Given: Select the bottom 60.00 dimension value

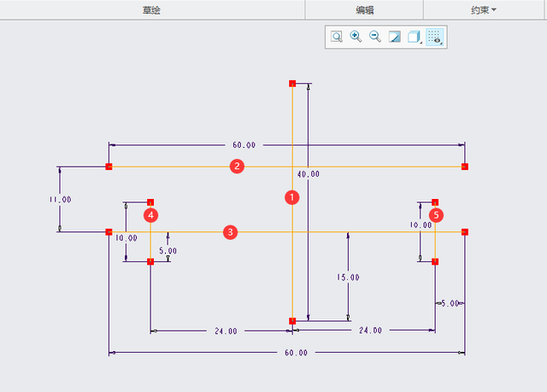Looking at the screenshot, I should point(297,353).
